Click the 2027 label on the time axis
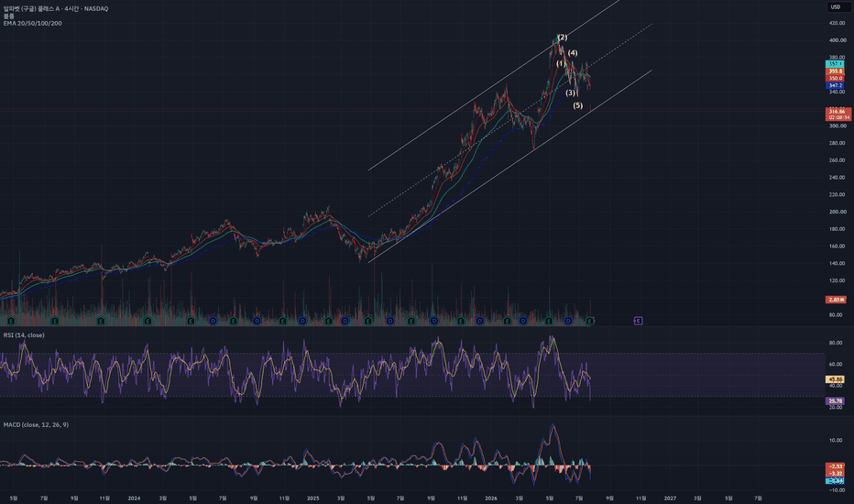The height and width of the screenshot is (504, 854). (670, 498)
